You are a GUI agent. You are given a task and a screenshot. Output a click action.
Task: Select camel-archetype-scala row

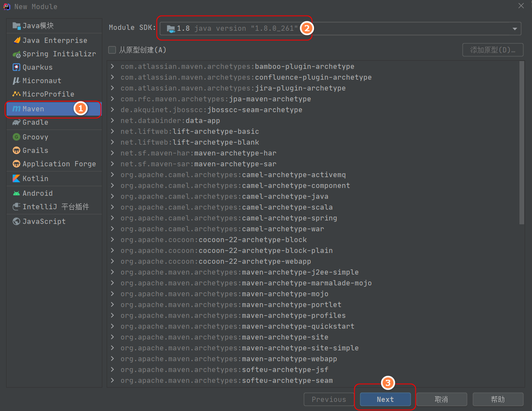pyautogui.click(x=313, y=207)
